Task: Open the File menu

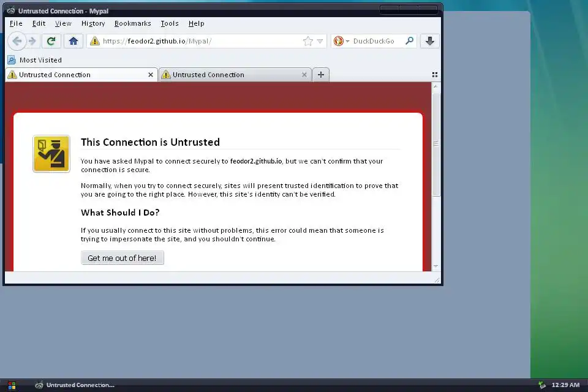Action: [16, 24]
